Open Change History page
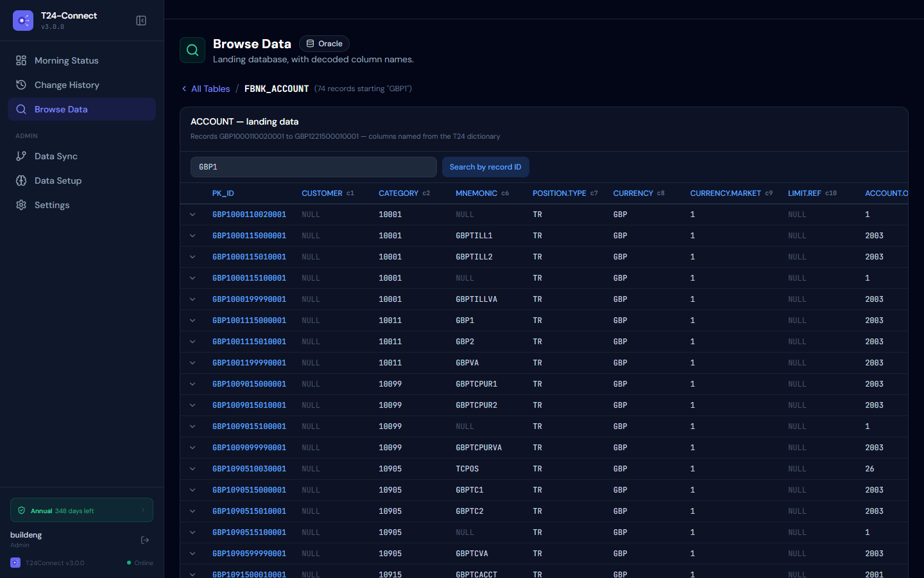Image resolution: width=924 pixels, height=578 pixels. (81, 85)
